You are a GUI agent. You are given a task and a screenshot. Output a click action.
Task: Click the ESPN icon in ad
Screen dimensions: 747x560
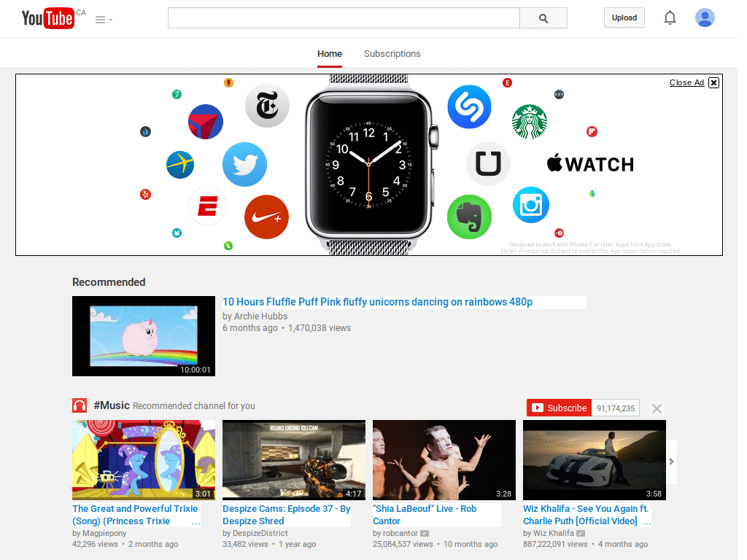coord(208,206)
